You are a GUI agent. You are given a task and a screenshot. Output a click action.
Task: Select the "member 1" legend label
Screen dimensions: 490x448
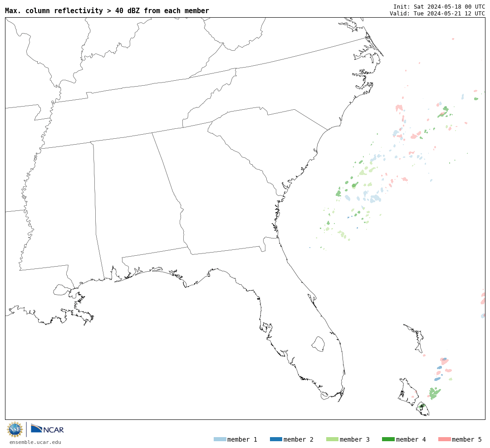242,439
